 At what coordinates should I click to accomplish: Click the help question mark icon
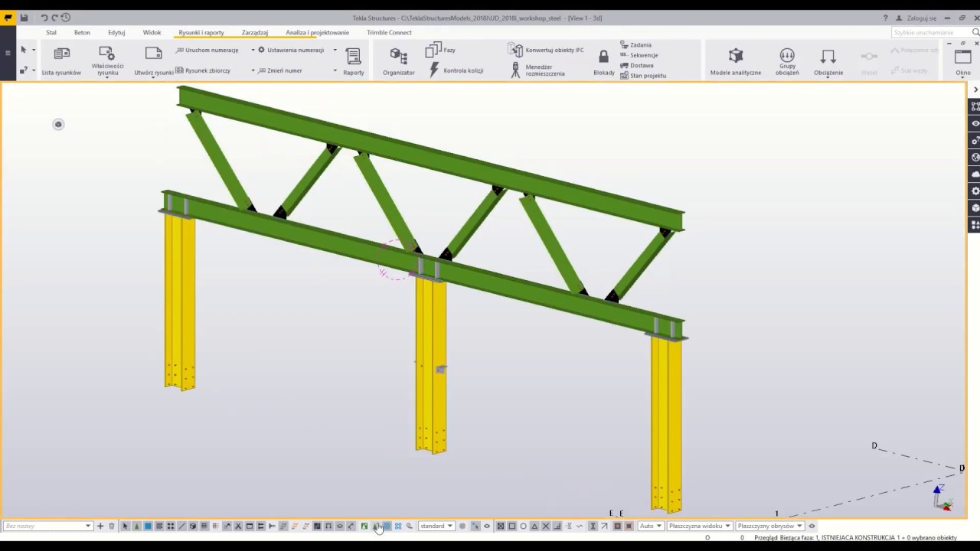pos(885,18)
